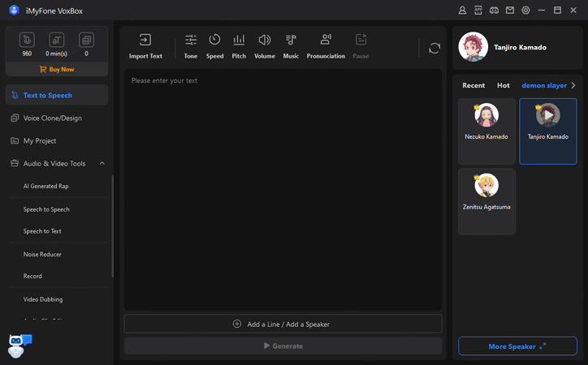The width and height of the screenshot is (588, 365).
Task: Play Tanjiro Kamado voice preview
Action: [x=548, y=115]
